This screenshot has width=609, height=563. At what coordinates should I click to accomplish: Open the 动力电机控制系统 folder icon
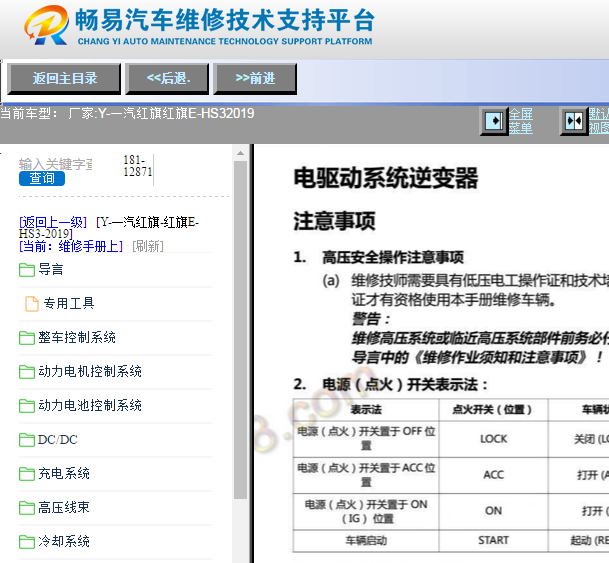27,372
